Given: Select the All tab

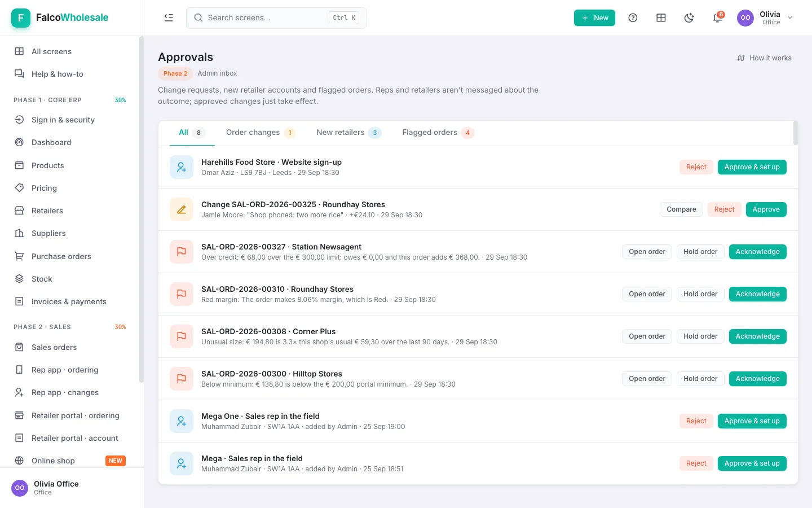Looking at the screenshot, I should click(192, 133).
